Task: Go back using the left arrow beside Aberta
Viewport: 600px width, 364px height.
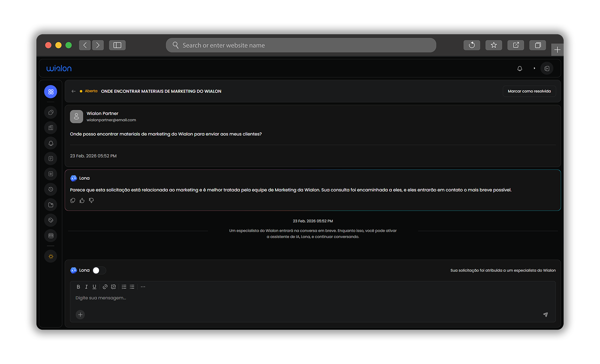Action: point(73,91)
